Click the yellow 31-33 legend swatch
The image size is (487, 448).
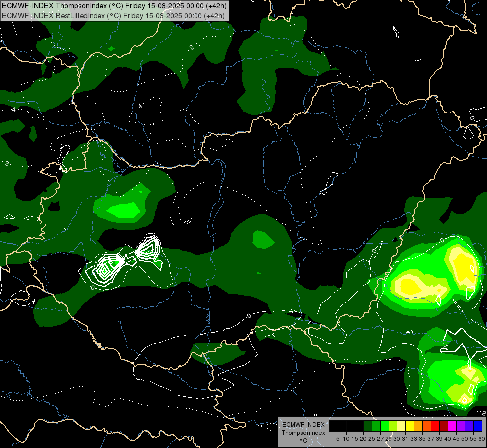[x=410, y=426]
